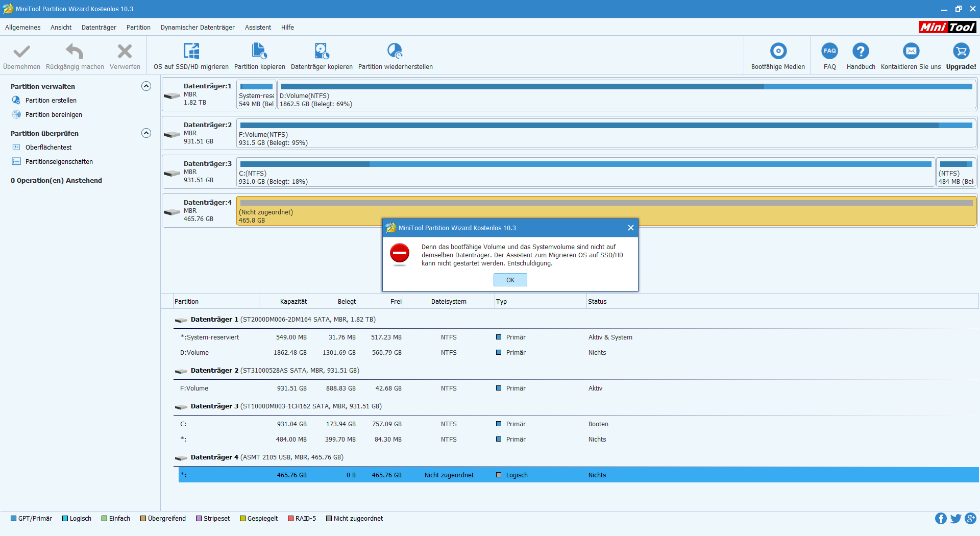Screen dimensions: 980x536
Task: Sort by the Partition column header
Action: pyautogui.click(x=216, y=302)
